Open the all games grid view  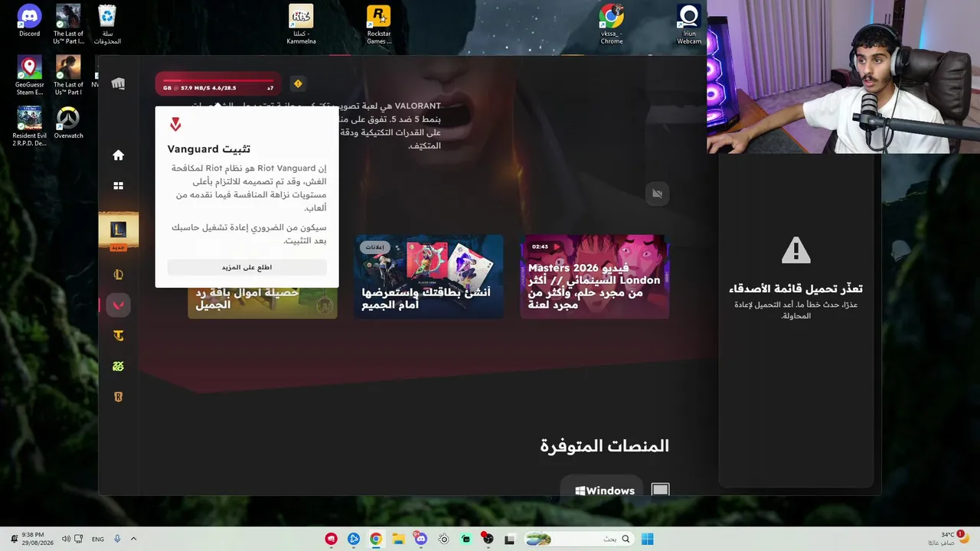pyautogui.click(x=118, y=186)
